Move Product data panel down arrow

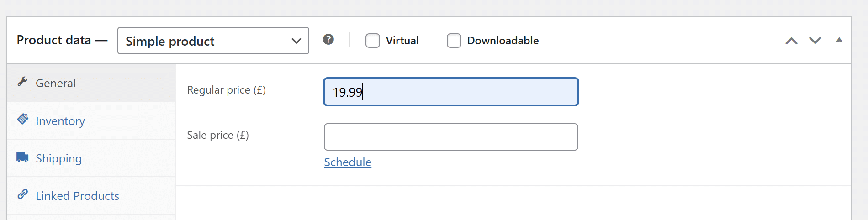tap(815, 41)
